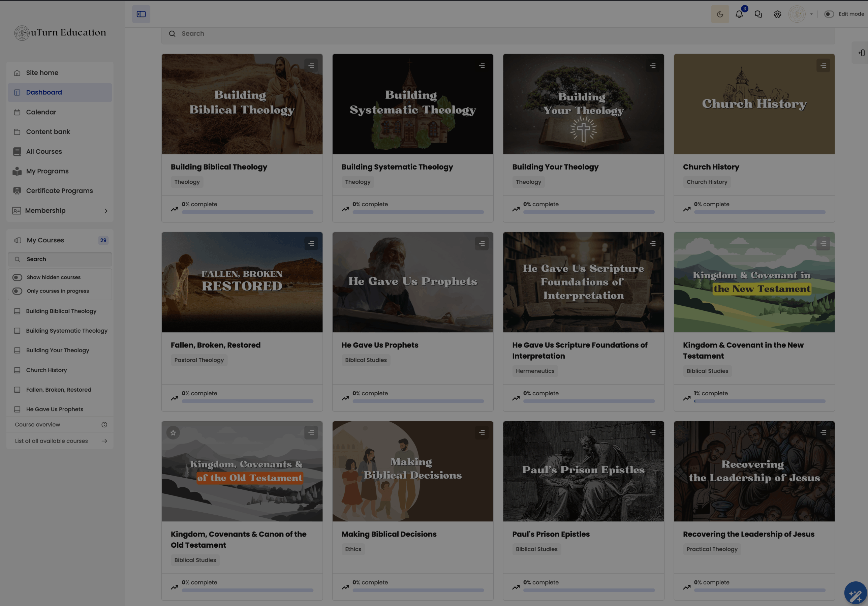Enable Show hidden courses
Viewport: 868px width, 606px height.
pyautogui.click(x=17, y=277)
